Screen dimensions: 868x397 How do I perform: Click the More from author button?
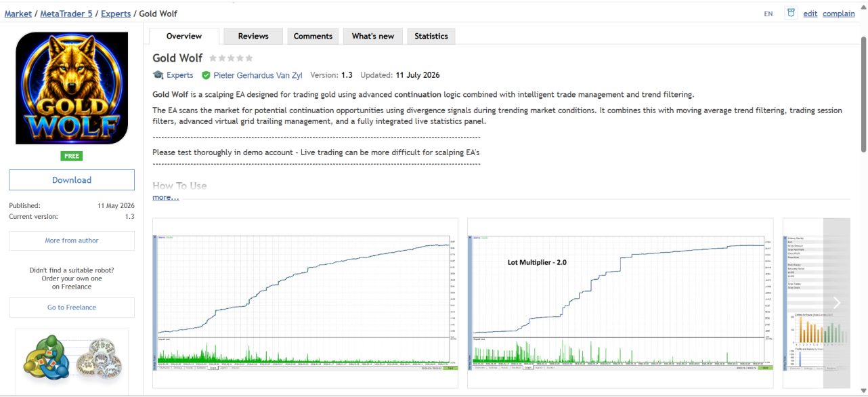coord(72,241)
